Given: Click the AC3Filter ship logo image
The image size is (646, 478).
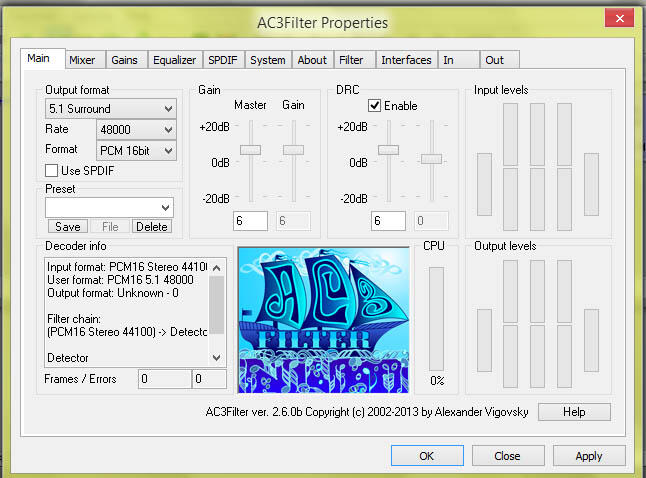Looking at the screenshot, I should point(324,320).
